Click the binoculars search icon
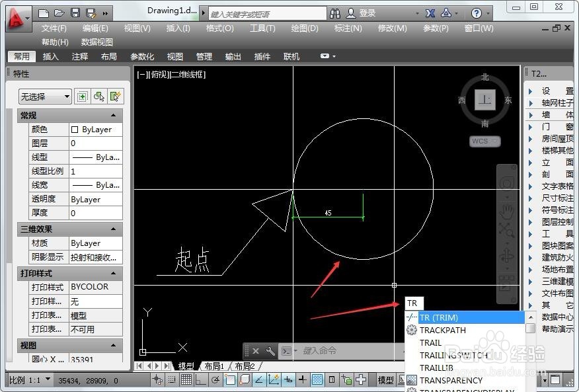579x392 pixels. click(335, 14)
